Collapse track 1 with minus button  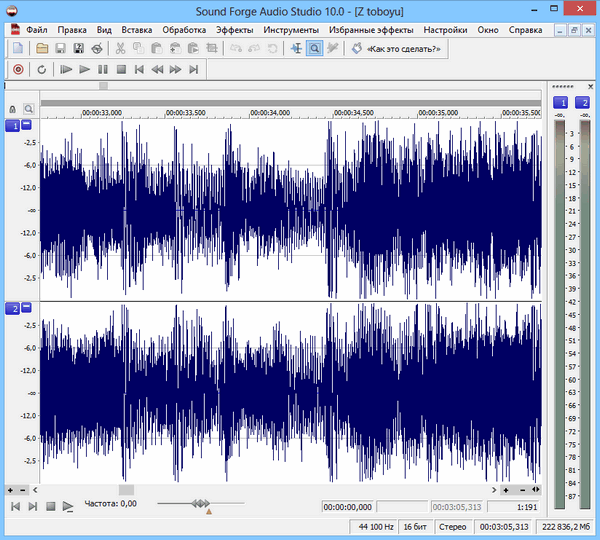coord(27,125)
